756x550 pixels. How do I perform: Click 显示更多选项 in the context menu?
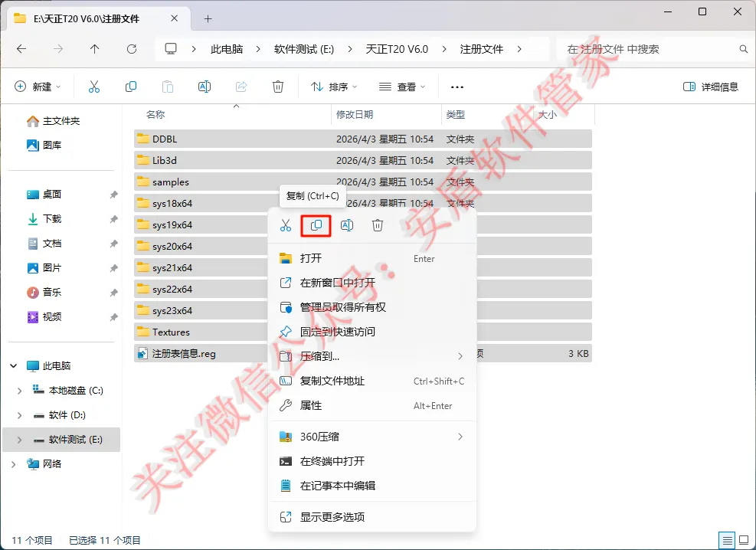click(371, 517)
